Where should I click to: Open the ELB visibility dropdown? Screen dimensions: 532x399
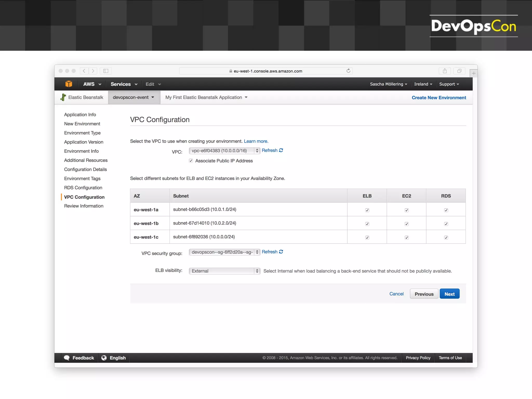point(224,271)
